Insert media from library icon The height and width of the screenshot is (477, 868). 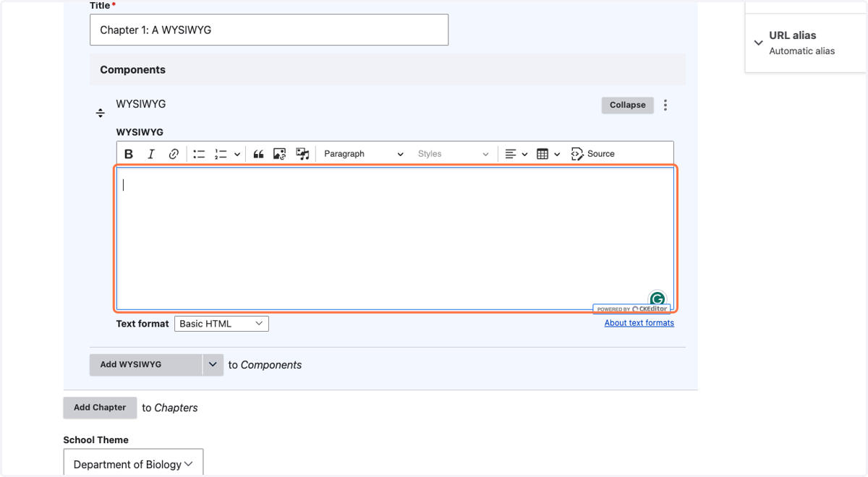[302, 154]
